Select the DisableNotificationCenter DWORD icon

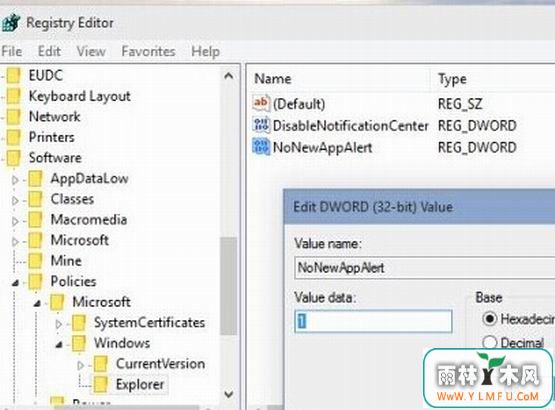click(261, 125)
